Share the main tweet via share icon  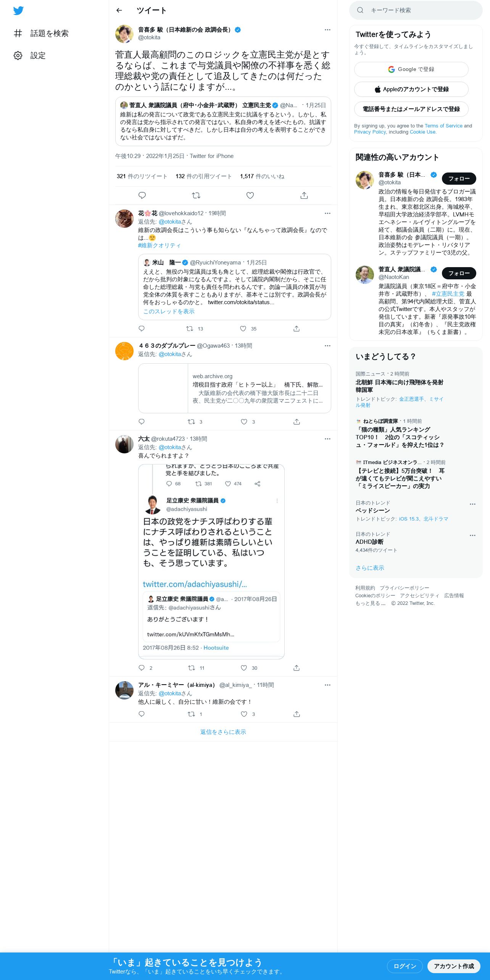pos(304,195)
